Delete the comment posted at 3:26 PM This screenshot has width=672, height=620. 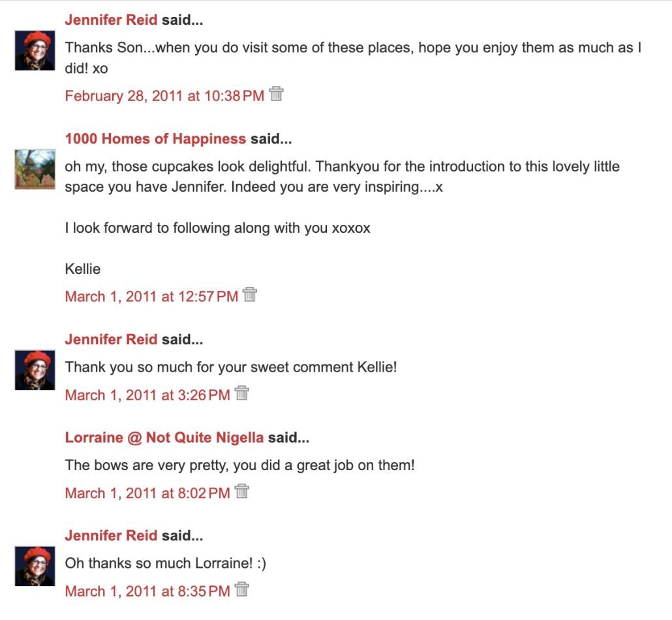point(242,394)
